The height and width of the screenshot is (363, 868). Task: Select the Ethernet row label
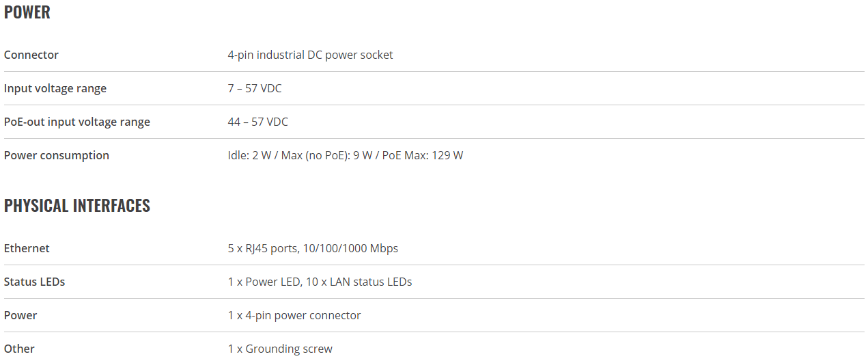[27, 248]
